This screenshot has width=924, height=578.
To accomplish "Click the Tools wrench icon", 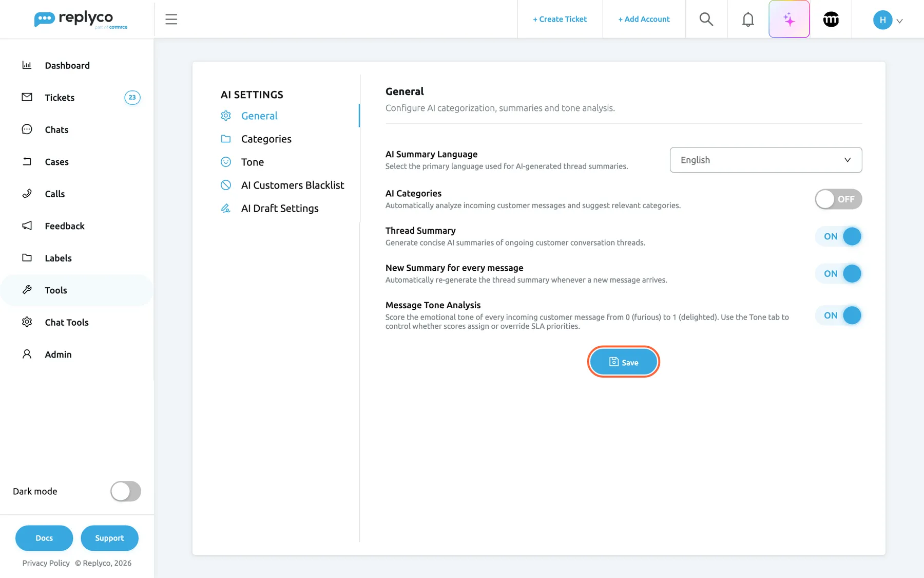I will [x=27, y=290].
